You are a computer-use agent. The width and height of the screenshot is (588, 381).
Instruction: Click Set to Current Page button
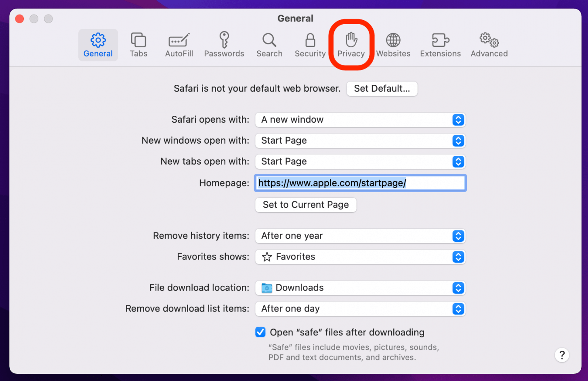click(x=306, y=205)
